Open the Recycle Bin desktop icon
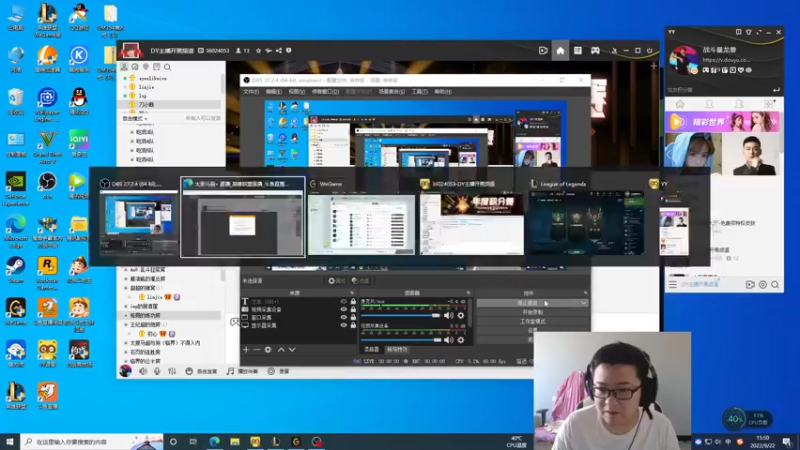The image size is (800, 450). [16, 101]
